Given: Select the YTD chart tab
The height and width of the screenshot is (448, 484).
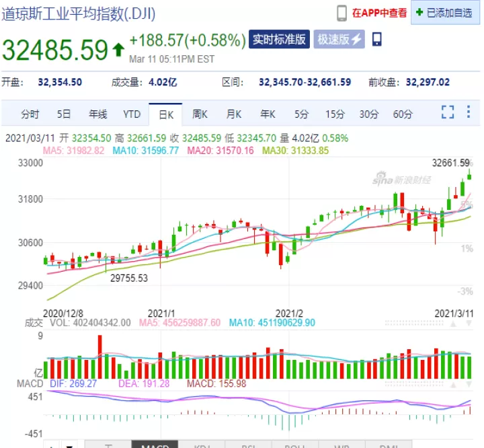Looking at the screenshot, I should coord(132,114).
